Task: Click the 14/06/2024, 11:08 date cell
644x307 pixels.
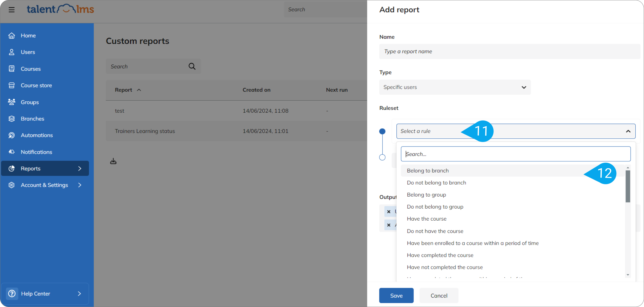Action: (x=265, y=111)
